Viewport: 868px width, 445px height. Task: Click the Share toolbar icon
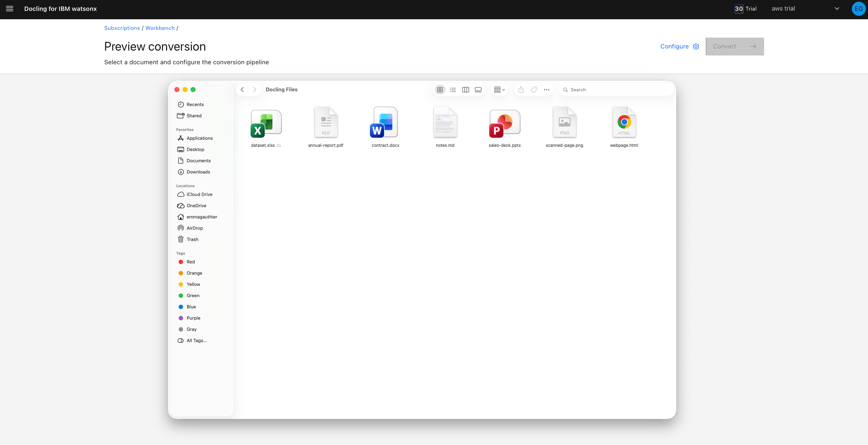pyautogui.click(x=521, y=90)
